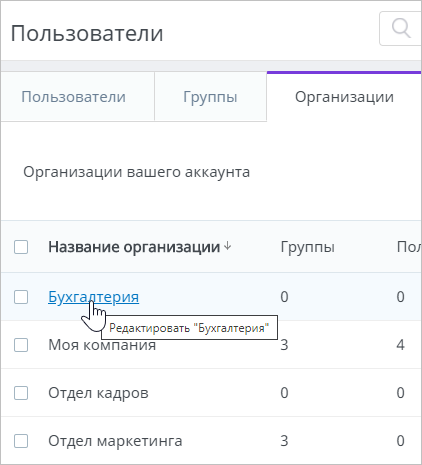Screen dimensions: 422x465
Task: Click the search magnifier icon
Action: point(401,28)
